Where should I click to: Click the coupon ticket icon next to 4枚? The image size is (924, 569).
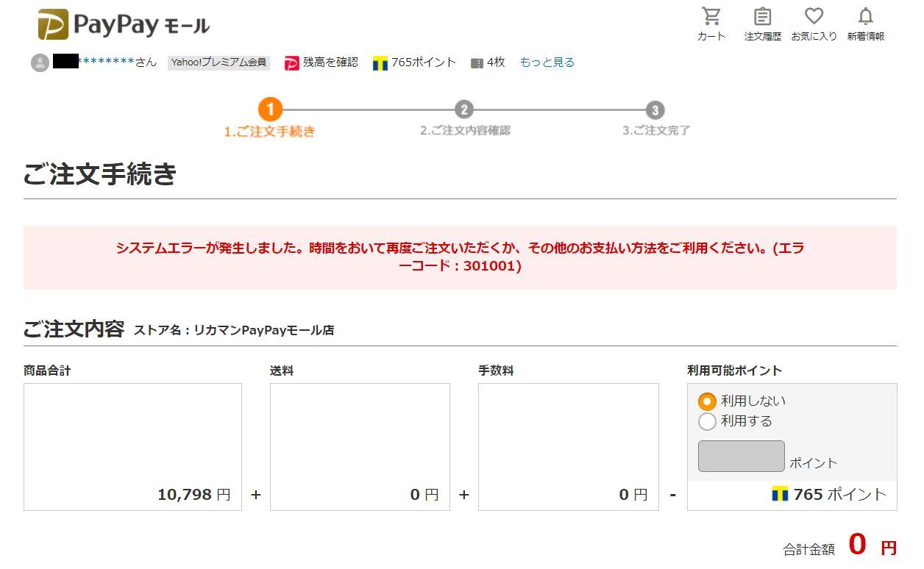point(477,63)
